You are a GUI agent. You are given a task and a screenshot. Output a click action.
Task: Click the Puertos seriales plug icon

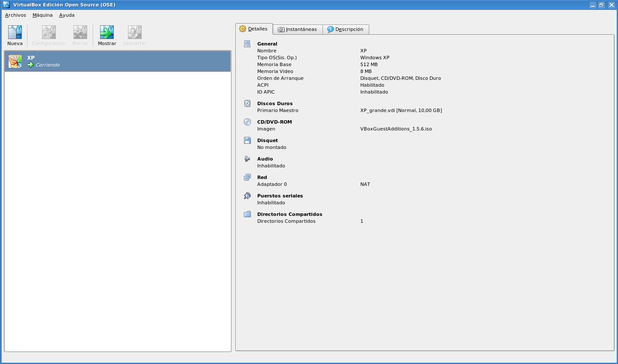(x=247, y=195)
